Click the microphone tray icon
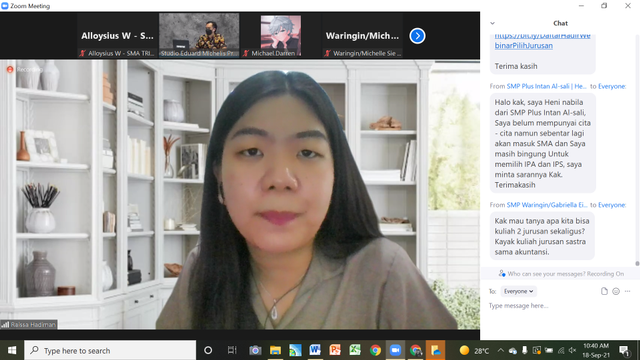 point(525,350)
